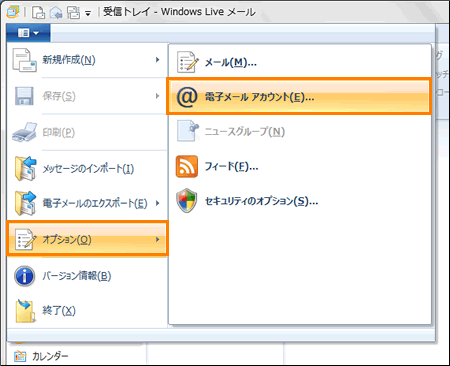Image resolution: width=450 pixels, height=366 pixels.
Task: Click the @ email account icon
Action: (x=187, y=97)
